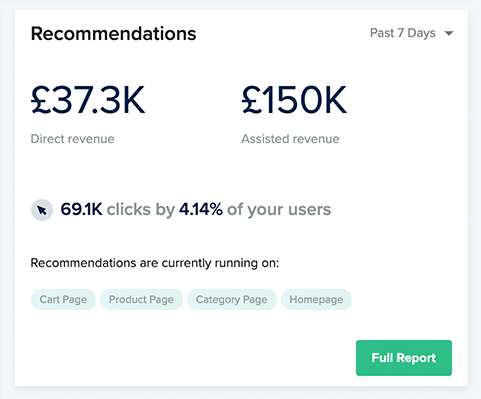Click the Homepage tag

(316, 299)
